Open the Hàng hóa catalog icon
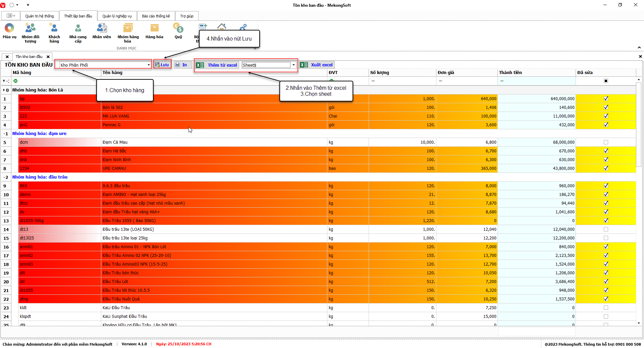Viewport: 644px width, 348px height. (x=154, y=28)
